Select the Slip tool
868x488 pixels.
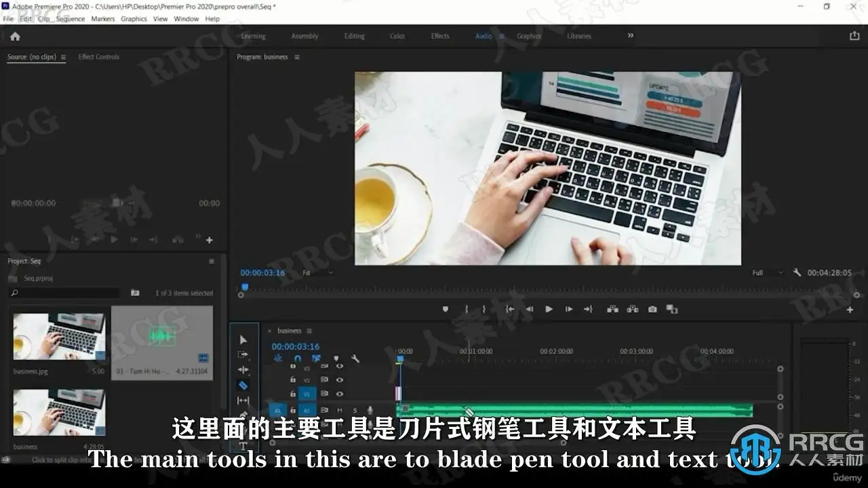[x=243, y=401]
